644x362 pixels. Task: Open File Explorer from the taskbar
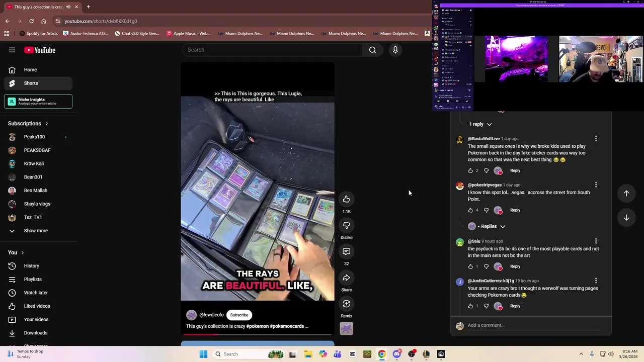[308, 354]
